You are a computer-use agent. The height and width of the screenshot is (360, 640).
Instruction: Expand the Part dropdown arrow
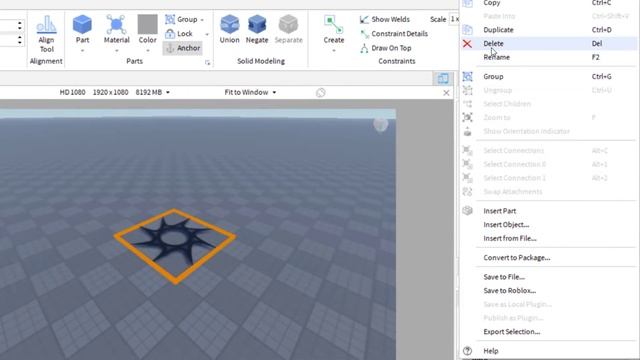82,51
